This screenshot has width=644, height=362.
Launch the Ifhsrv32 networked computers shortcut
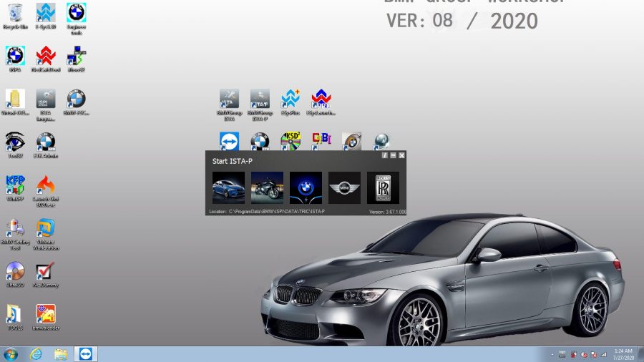pyautogui.click(x=77, y=59)
